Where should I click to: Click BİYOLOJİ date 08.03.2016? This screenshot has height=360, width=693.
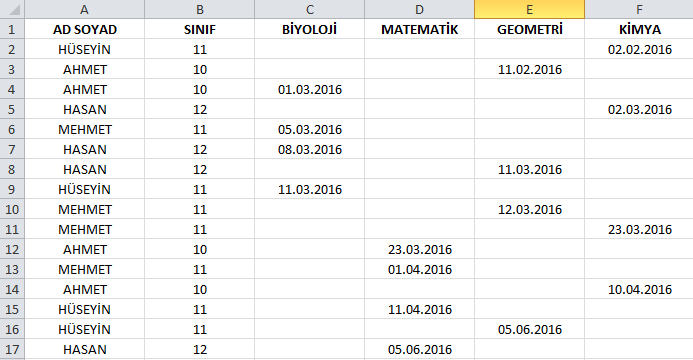[x=309, y=149]
